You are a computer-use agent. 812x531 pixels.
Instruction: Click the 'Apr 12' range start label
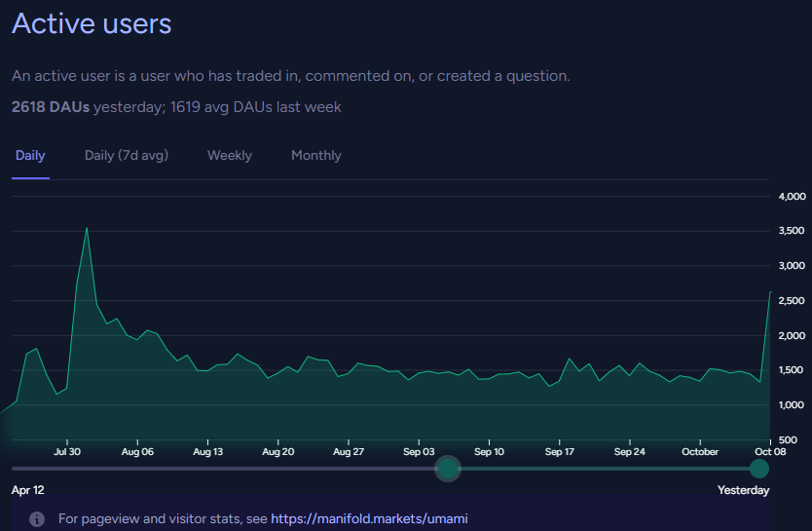coord(28,490)
